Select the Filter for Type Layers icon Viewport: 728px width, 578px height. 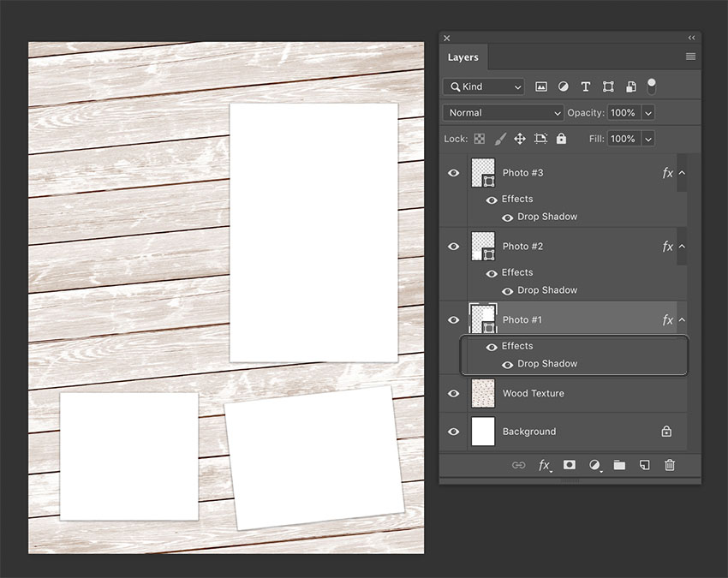[586, 86]
